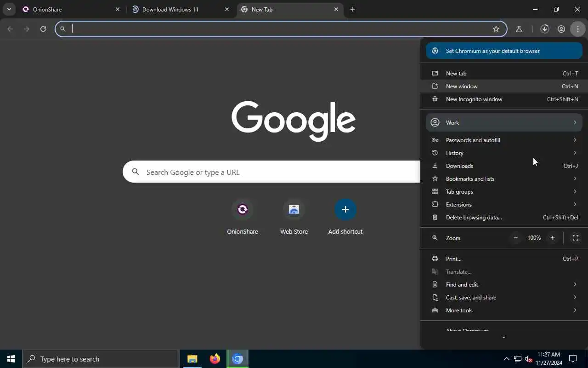The height and width of the screenshot is (368, 588).
Task: Set Chromium as your default browser
Action: pos(504,51)
